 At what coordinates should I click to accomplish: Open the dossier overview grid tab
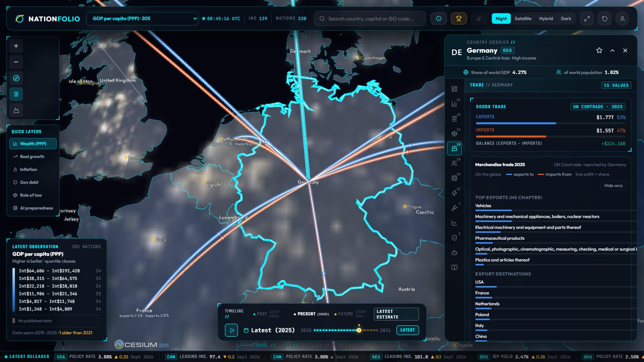point(454,89)
